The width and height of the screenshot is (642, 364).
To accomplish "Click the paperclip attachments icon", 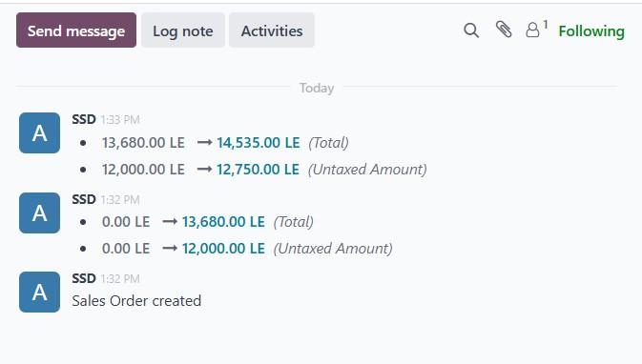I will point(504,30).
